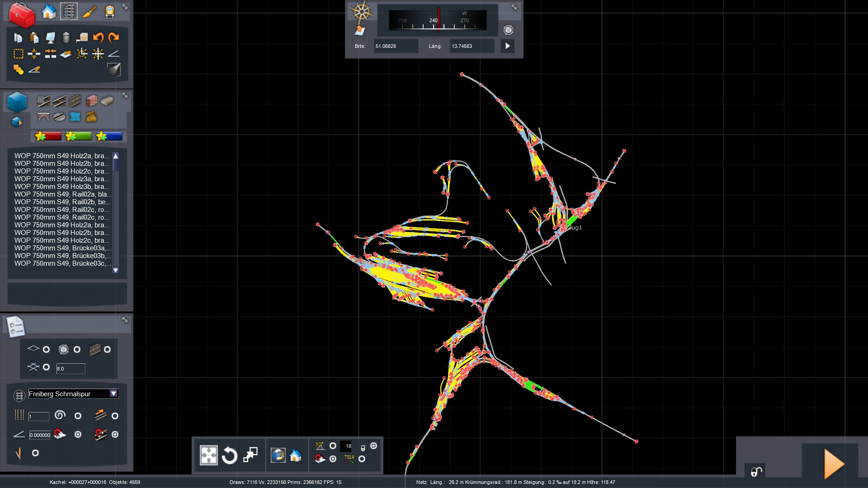
Task: Toggle the TS14 option radio button
Action: tap(362, 459)
